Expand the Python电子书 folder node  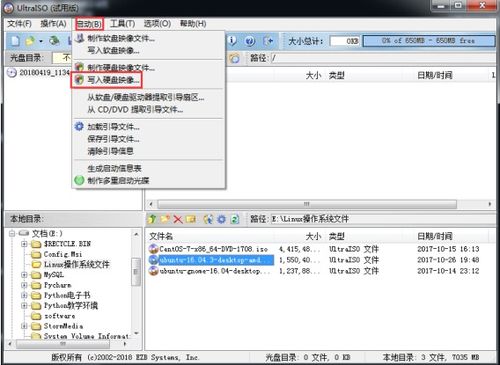click(x=24, y=295)
